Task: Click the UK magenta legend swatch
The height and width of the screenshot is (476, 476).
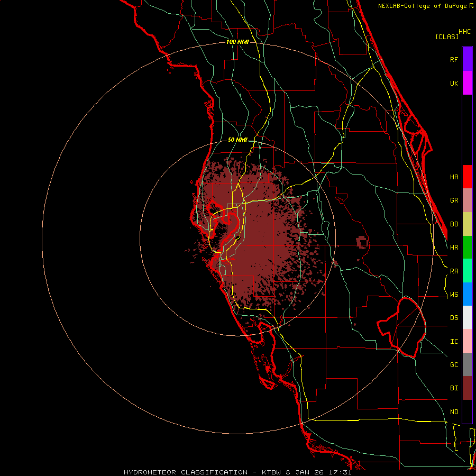Action: (467, 83)
